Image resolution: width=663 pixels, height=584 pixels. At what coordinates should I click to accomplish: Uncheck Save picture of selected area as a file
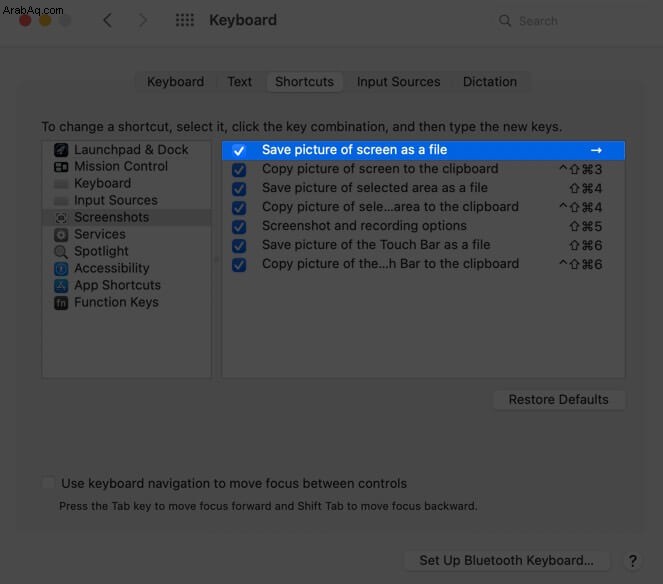point(239,189)
